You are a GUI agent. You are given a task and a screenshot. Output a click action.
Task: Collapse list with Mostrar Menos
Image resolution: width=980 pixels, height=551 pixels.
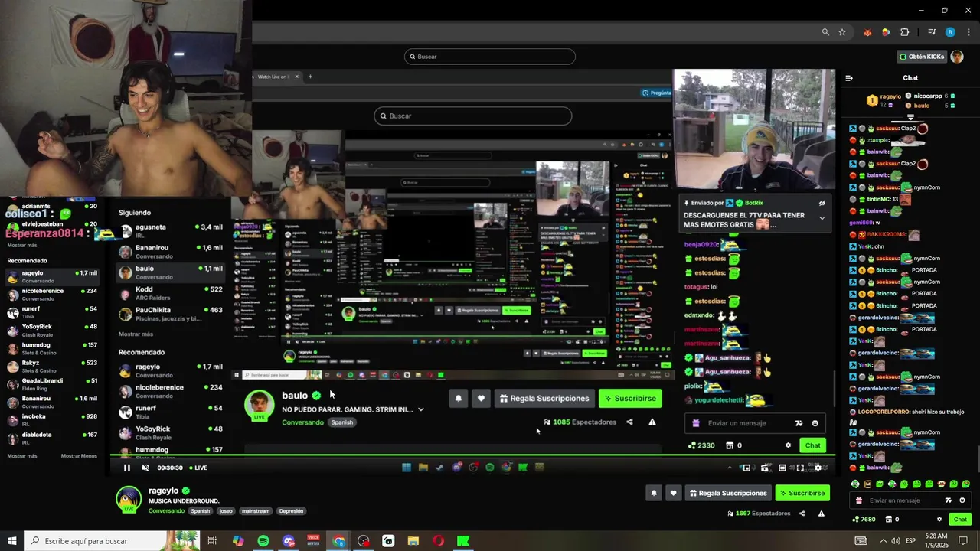[x=79, y=456]
